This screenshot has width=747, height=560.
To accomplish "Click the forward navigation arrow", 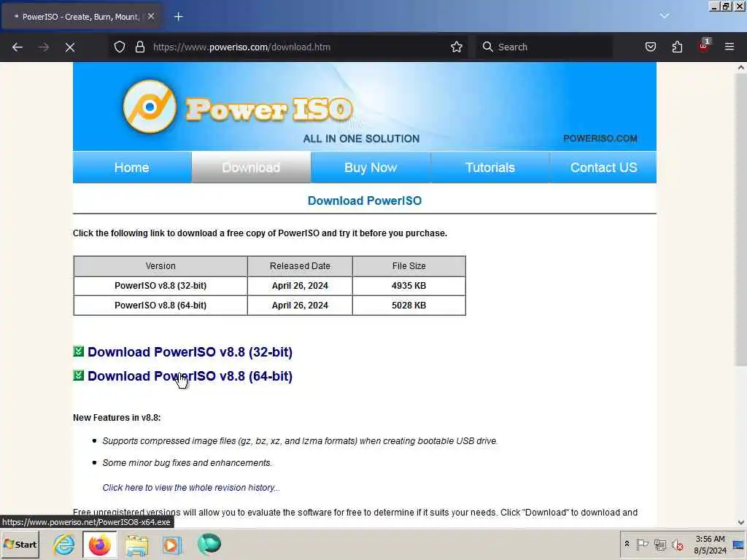I will pos(44,47).
